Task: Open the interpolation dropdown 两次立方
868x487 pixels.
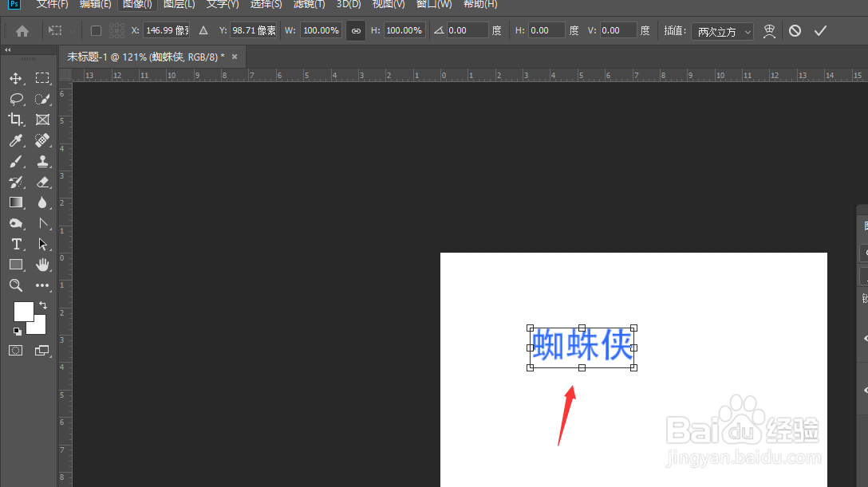Action: [723, 32]
